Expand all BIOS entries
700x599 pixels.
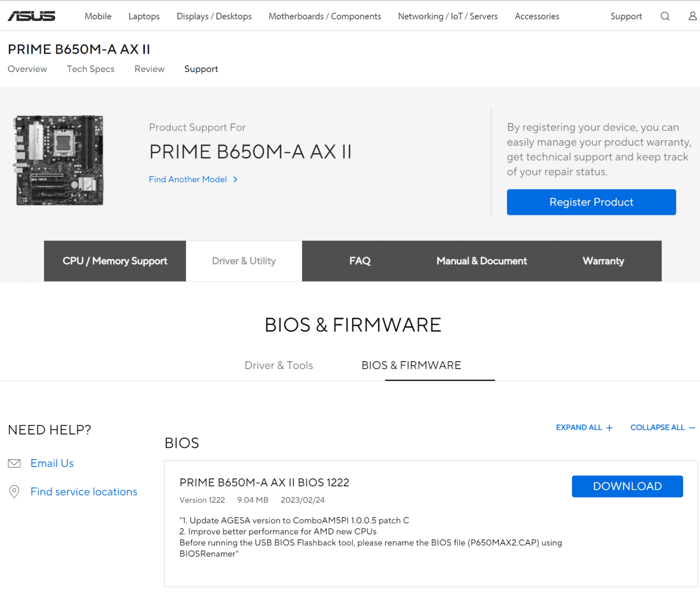584,427
